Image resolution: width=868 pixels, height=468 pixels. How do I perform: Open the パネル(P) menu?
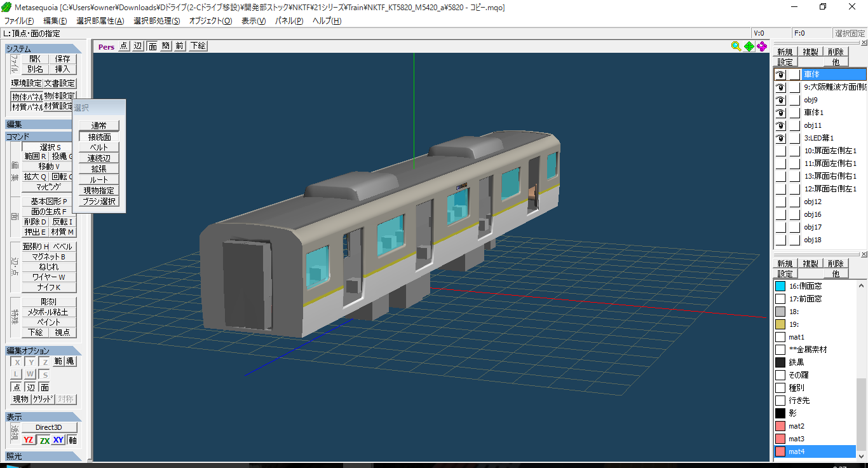coord(289,21)
